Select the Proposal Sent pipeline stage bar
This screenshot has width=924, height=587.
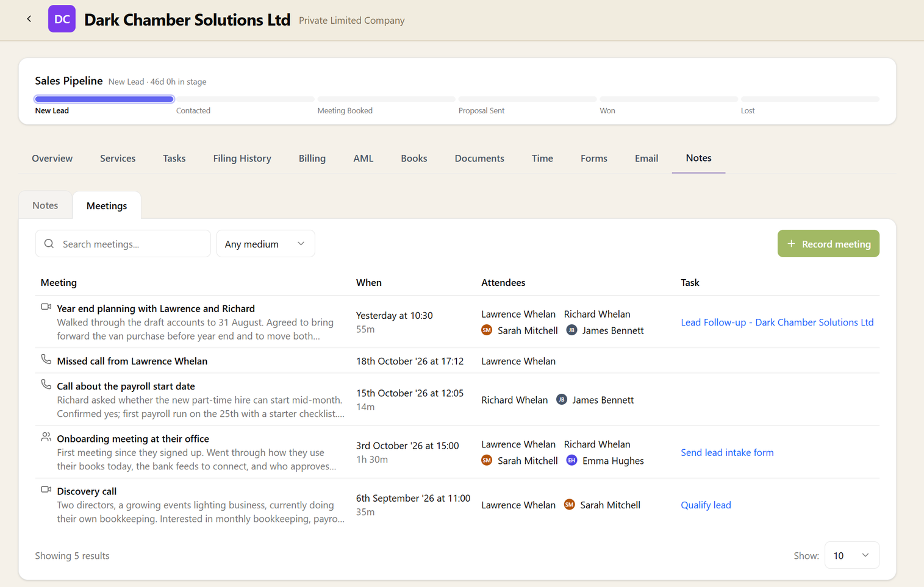(528, 99)
